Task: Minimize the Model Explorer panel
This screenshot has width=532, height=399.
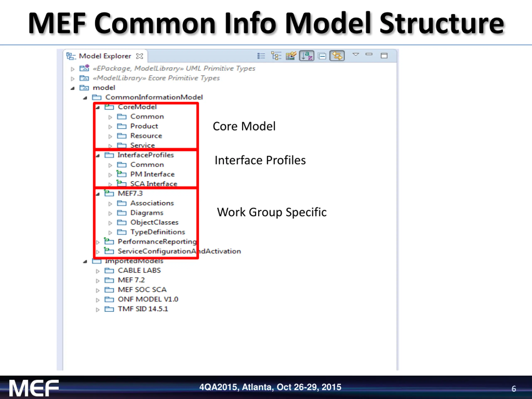Action: pyautogui.click(x=369, y=54)
